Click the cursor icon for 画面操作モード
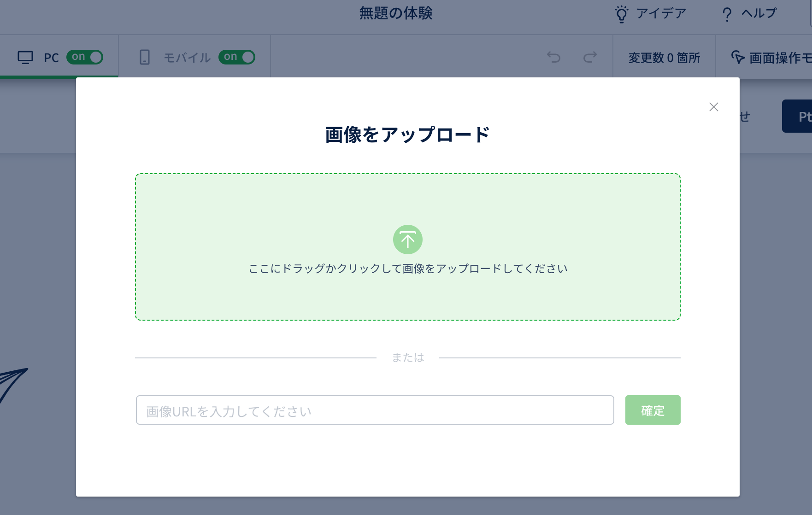812x515 pixels. click(738, 58)
